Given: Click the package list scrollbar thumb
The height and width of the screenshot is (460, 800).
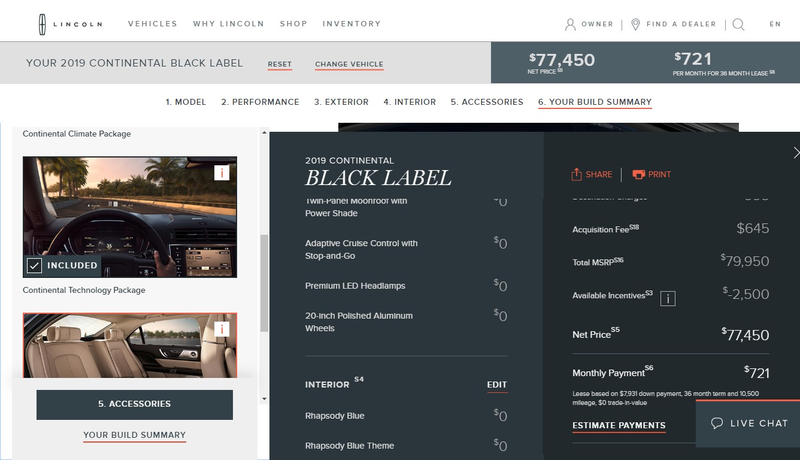Looking at the screenshot, I should (264, 284).
